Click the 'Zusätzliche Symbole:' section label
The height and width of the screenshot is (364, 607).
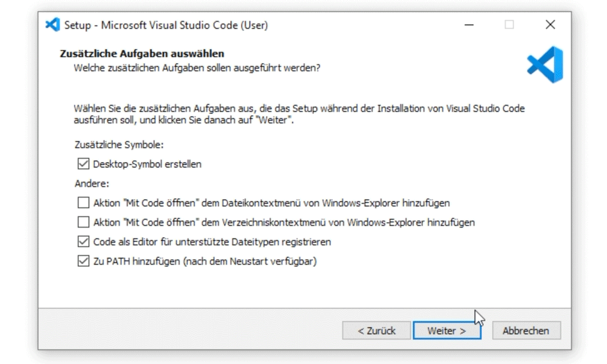[x=119, y=144]
